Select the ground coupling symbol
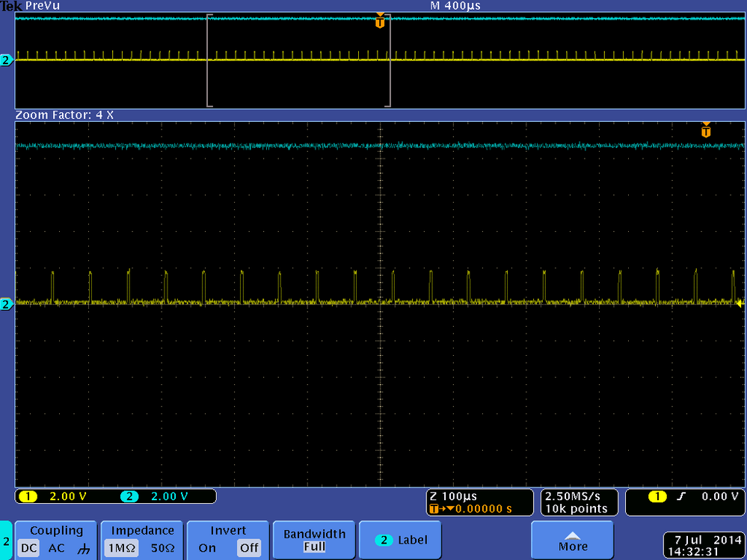This screenshot has height=560, width=747. click(x=82, y=548)
